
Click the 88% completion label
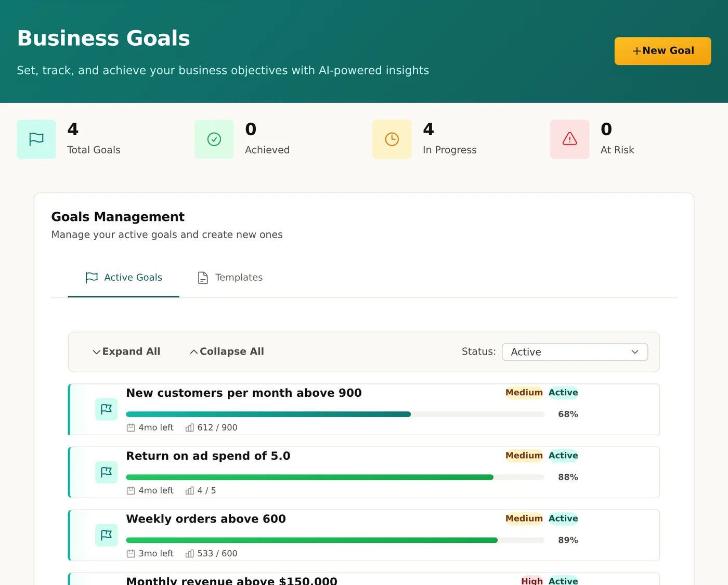(x=568, y=477)
